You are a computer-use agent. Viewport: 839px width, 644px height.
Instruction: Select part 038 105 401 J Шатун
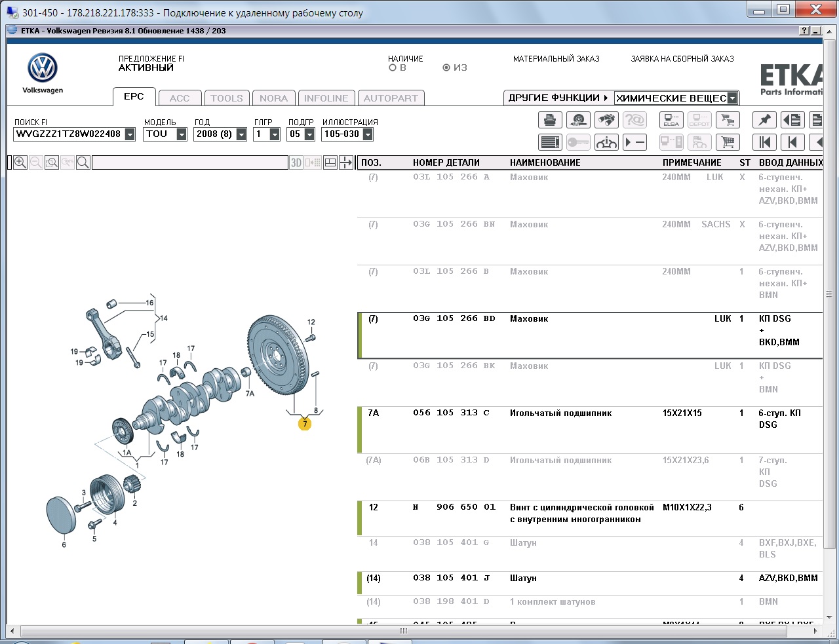point(590,583)
